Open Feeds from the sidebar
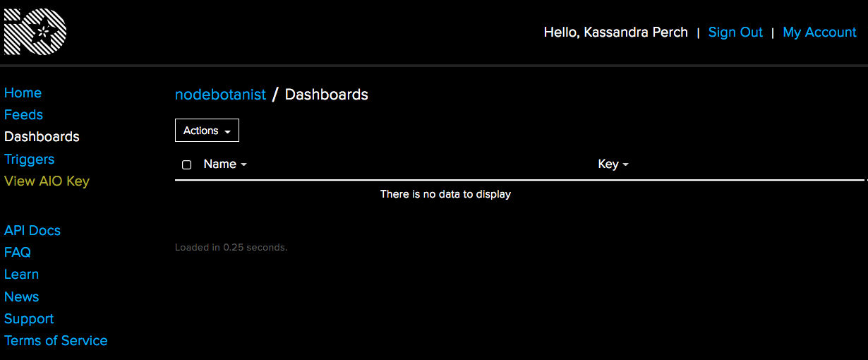Image resolution: width=868 pixels, height=360 pixels. (23, 115)
